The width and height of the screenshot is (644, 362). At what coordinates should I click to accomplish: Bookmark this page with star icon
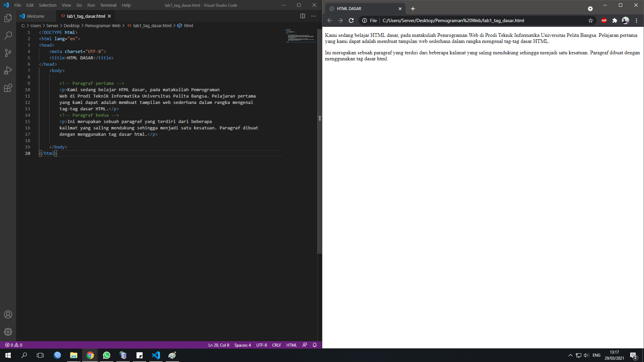591,20
